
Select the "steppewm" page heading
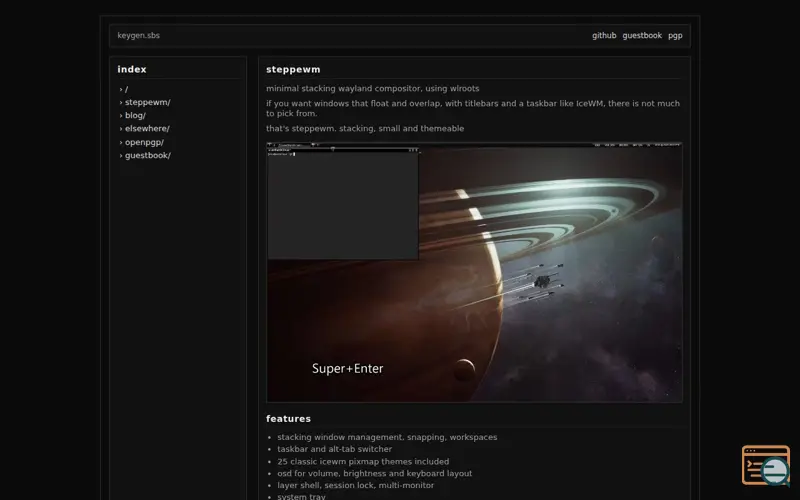point(293,69)
